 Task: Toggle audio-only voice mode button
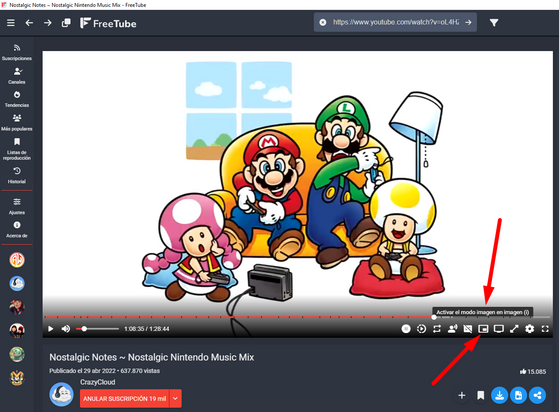pyautogui.click(x=452, y=329)
